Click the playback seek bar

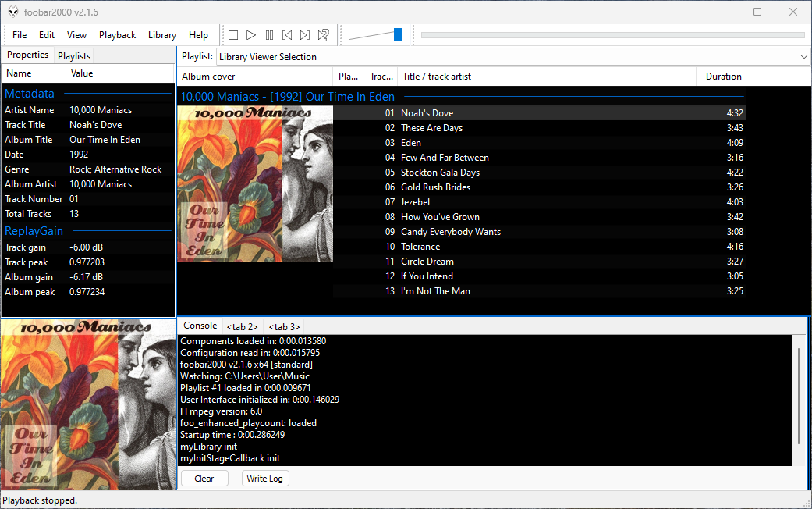[x=612, y=35]
